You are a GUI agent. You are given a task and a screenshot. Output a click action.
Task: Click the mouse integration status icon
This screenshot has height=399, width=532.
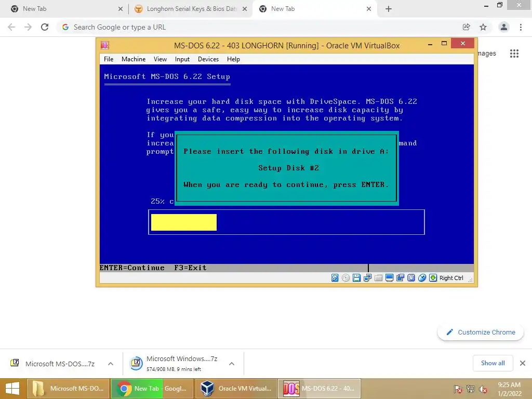coord(422,278)
